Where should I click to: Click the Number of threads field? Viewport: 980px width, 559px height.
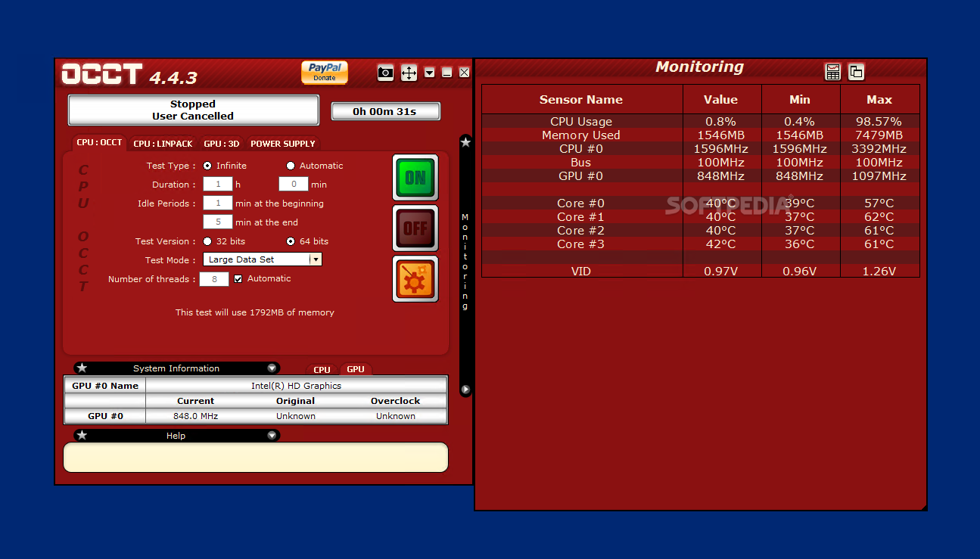tap(214, 279)
